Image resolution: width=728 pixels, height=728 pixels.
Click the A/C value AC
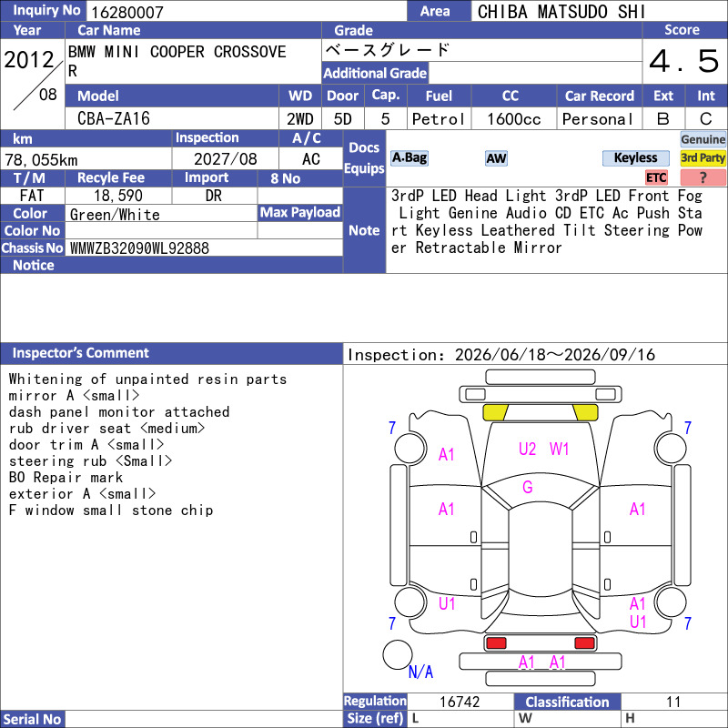click(311, 159)
